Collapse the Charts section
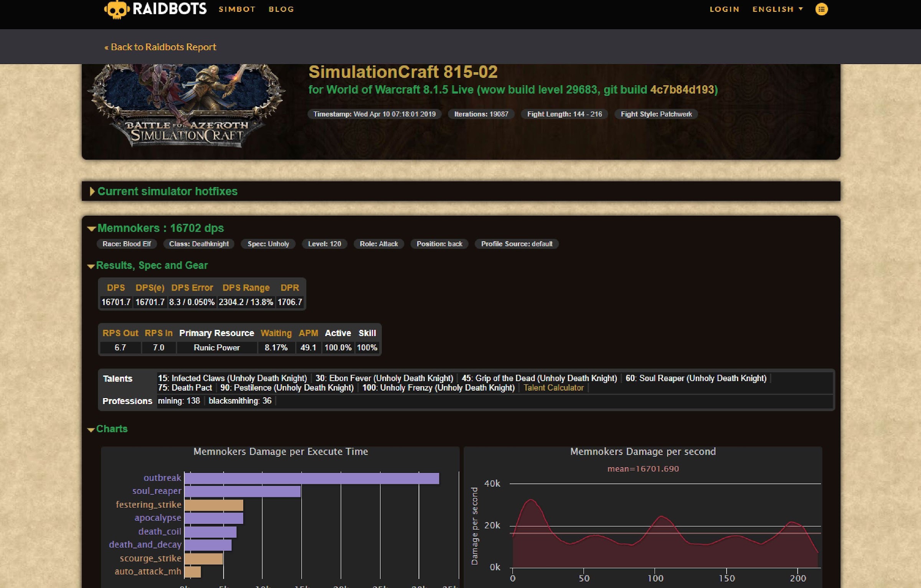 pos(111,429)
